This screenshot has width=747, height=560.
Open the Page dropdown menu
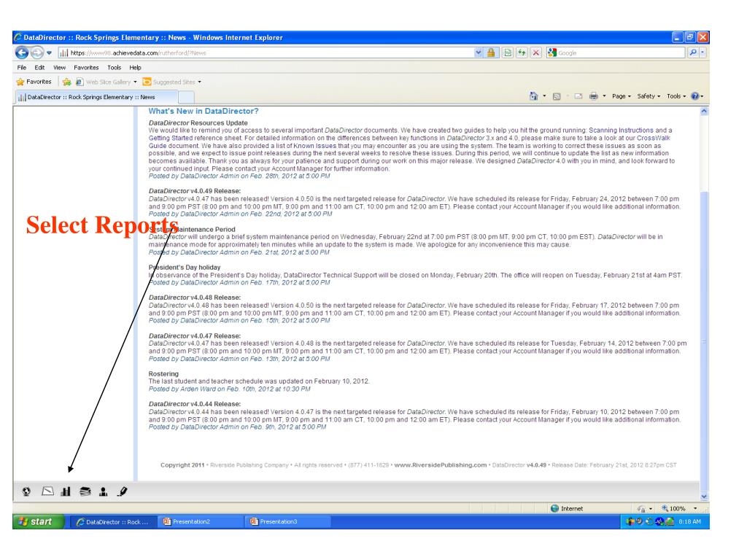click(622, 96)
